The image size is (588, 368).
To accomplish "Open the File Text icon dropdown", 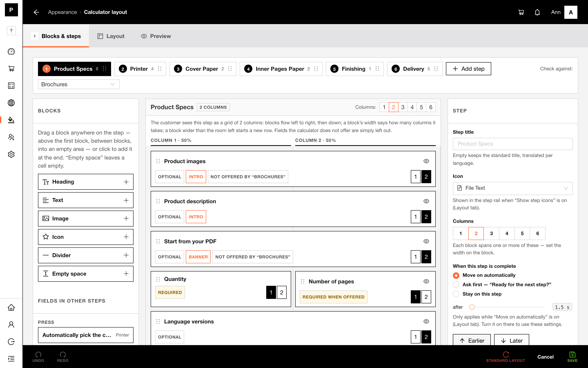I will point(513,188).
